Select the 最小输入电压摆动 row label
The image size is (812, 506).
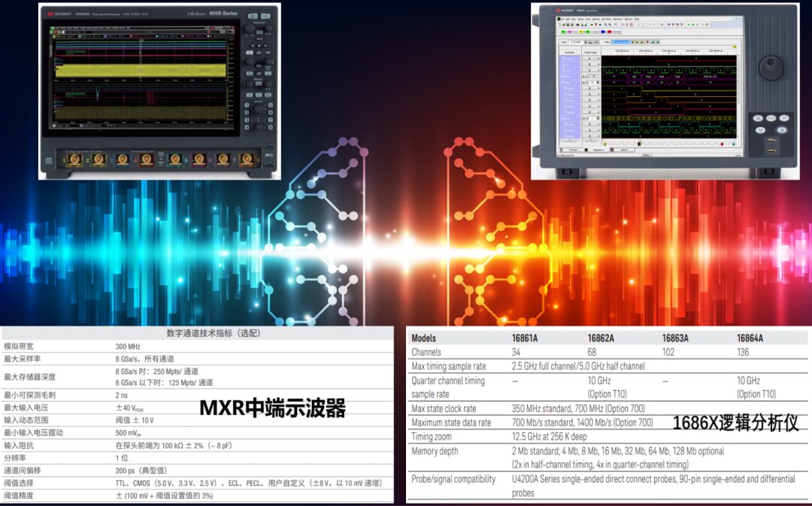tap(33, 432)
